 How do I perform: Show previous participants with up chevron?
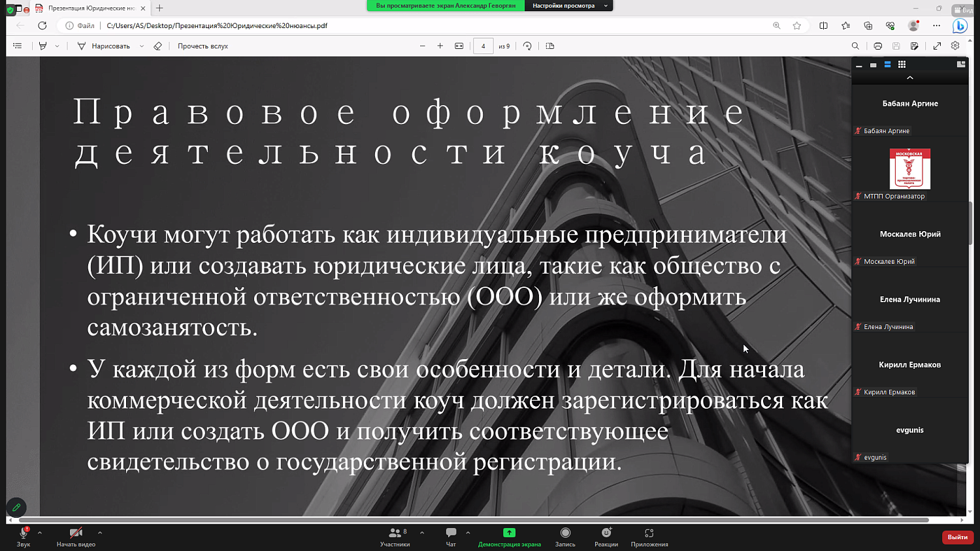pyautogui.click(x=910, y=78)
